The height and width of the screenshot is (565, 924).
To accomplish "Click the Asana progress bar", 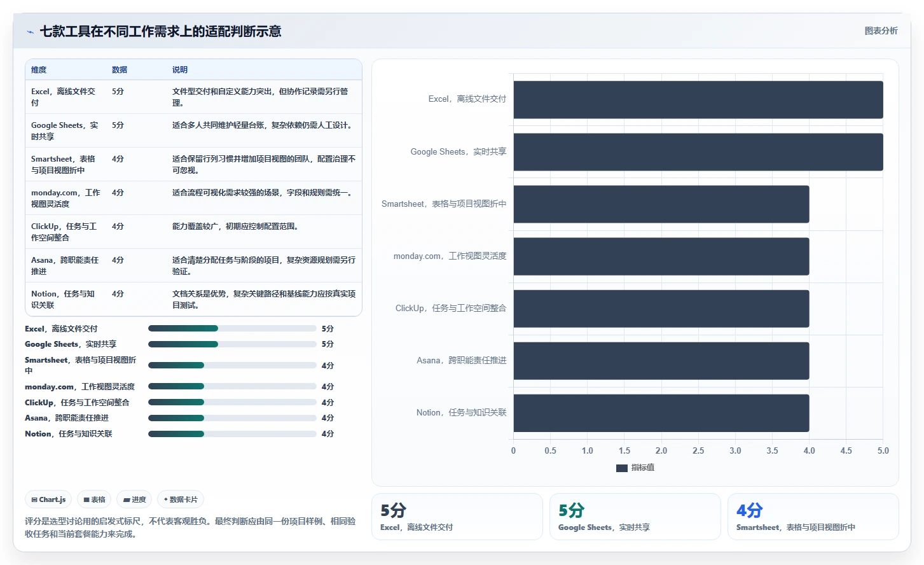I will pos(232,418).
